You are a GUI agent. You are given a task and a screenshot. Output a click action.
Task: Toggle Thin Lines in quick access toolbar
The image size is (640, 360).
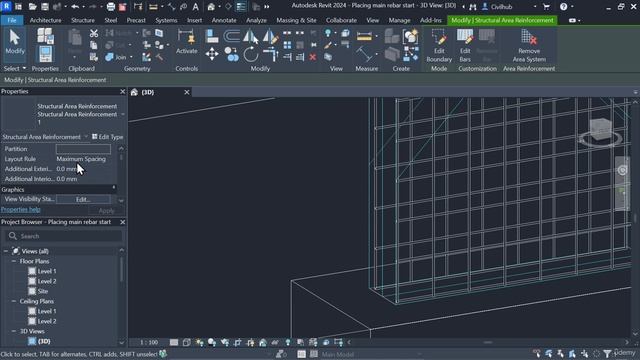click(241, 7)
